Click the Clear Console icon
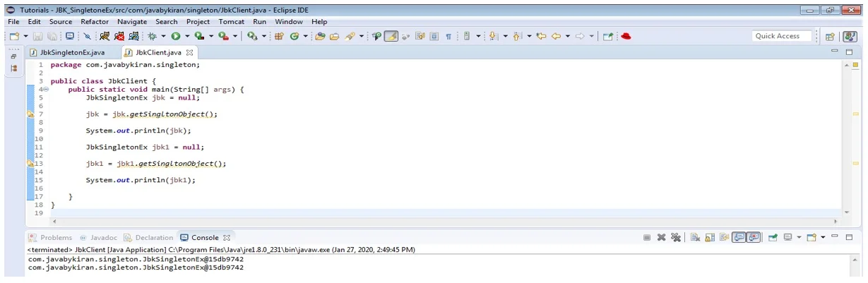This screenshot has width=868, height=283. [695, 237]
